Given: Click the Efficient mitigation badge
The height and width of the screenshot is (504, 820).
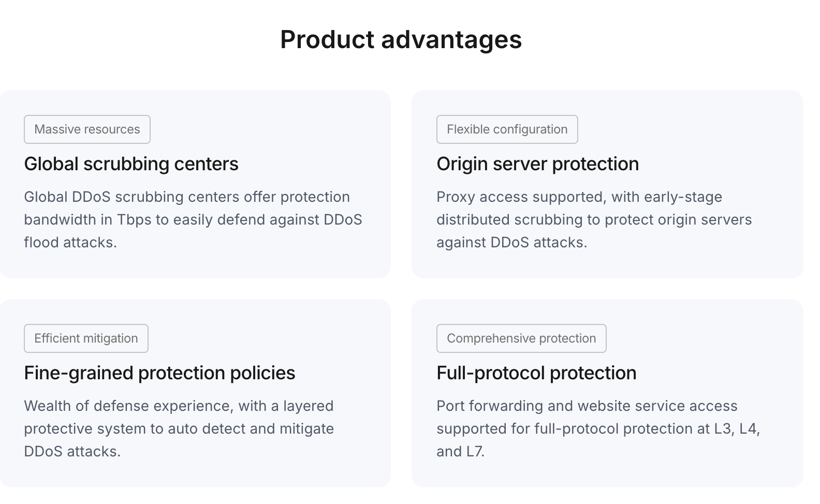Looking at the screenshot, I should [86, 338].
